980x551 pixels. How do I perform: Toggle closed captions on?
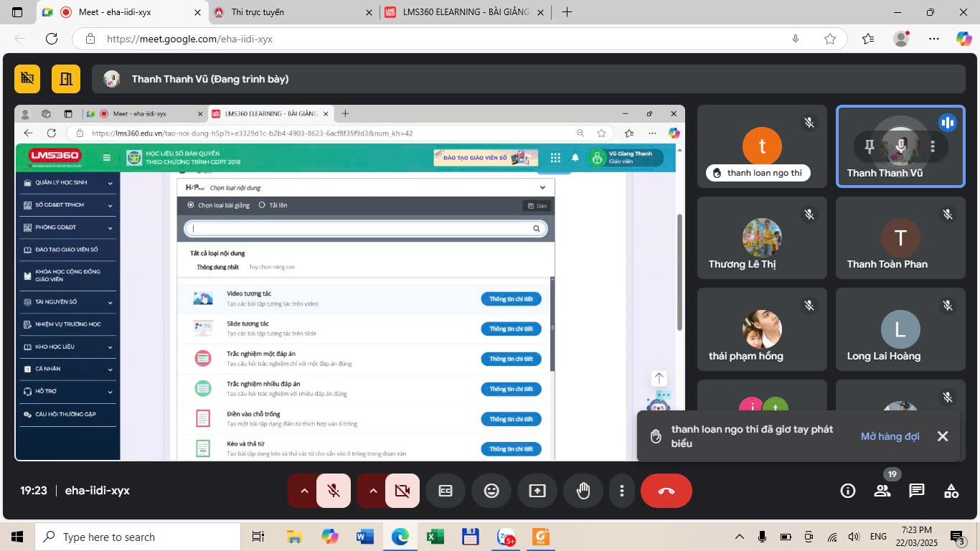[x=446, y=491]
